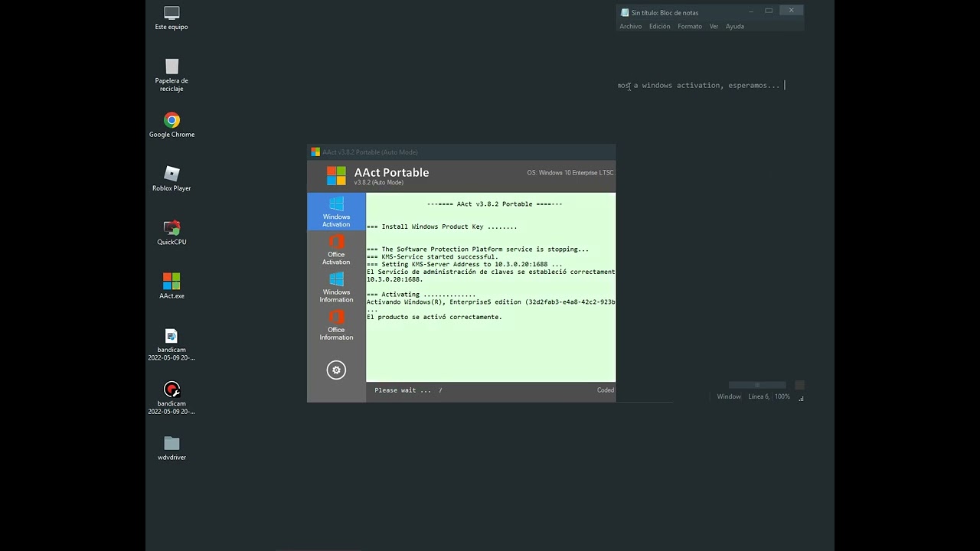Viewport: 980px width, 551px height.
Task: Click the 'Línea 6' status bar entry
Action: (x=759, y=396)
